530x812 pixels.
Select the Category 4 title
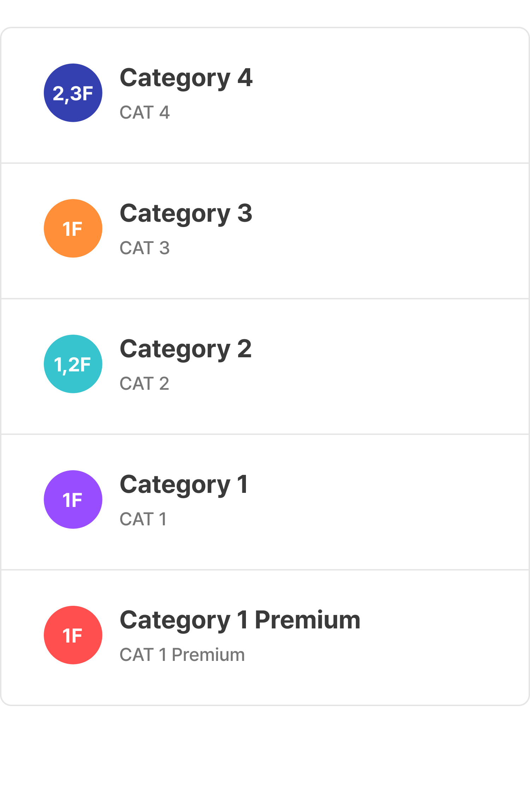coord(186,78)
